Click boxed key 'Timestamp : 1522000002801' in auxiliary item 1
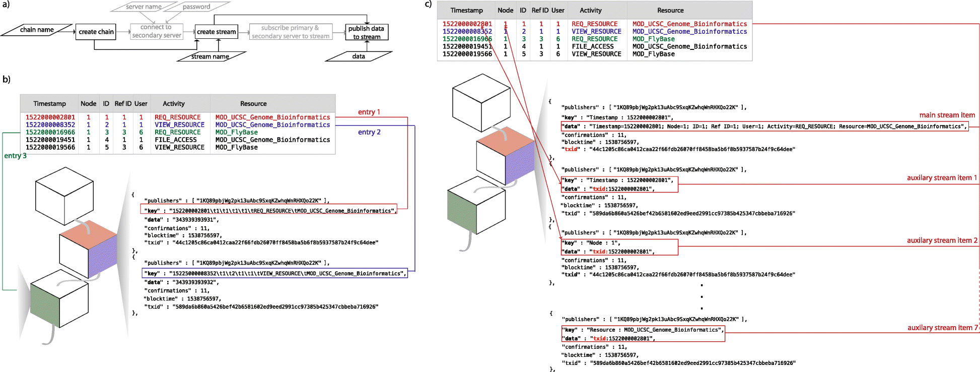Viewport: 980px width, 372px height. pos(617,180)
